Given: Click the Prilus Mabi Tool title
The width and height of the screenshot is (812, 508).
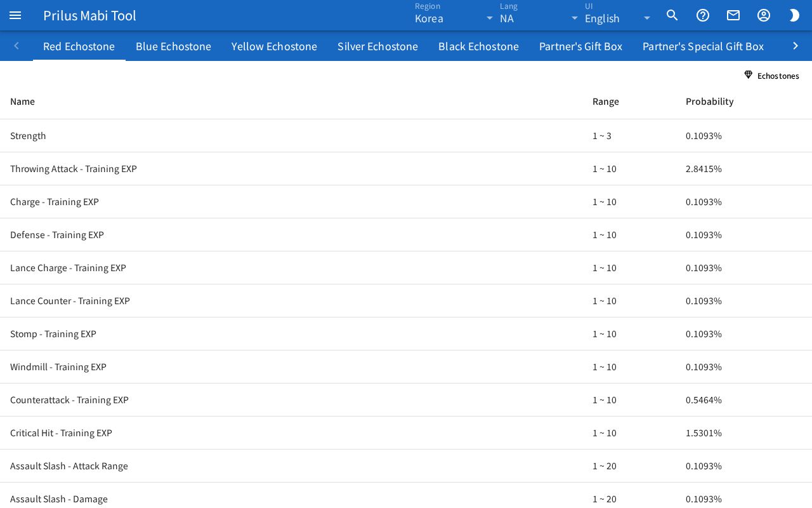Looking at the screenshot, I should point(89,15).
